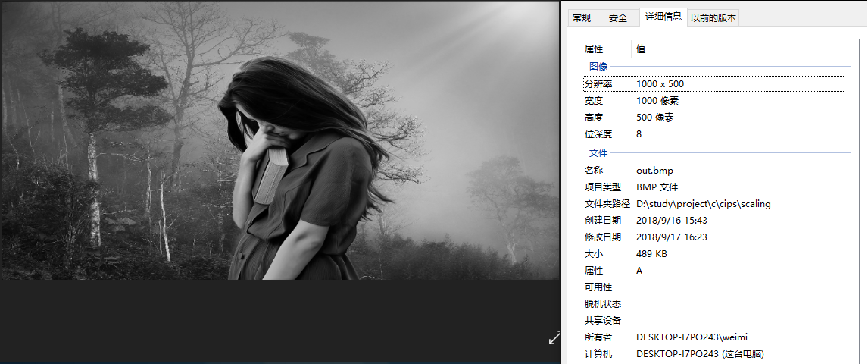
Task: Click the 文件 group heading
Action: (x=598, y=153)
